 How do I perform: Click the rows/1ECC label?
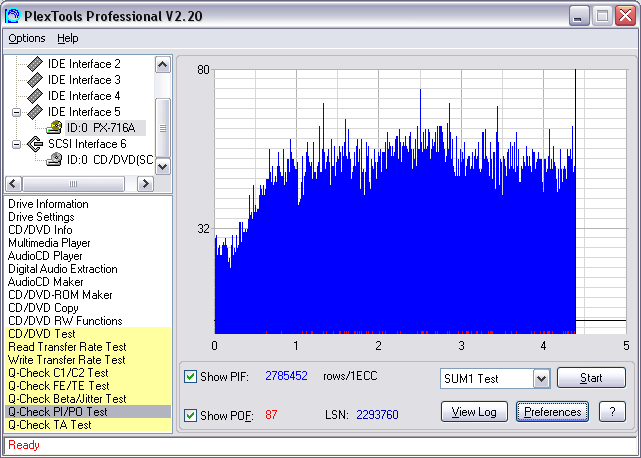[350, 376]
